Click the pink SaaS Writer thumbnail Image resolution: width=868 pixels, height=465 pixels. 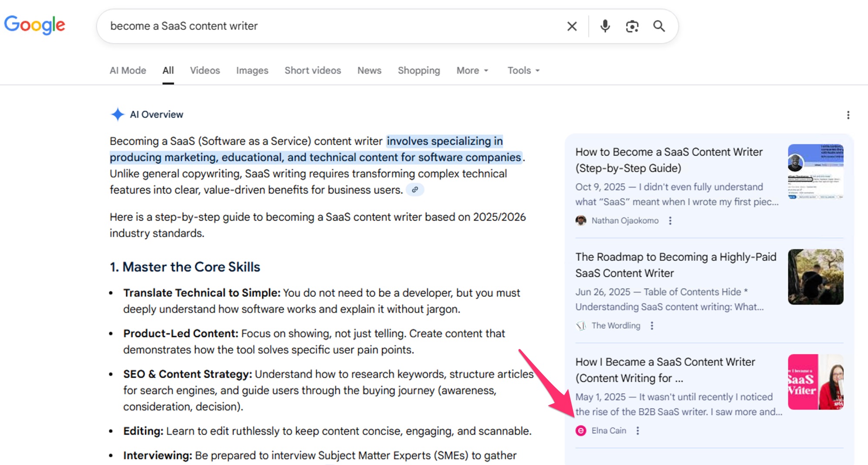[x=815, y=382]
